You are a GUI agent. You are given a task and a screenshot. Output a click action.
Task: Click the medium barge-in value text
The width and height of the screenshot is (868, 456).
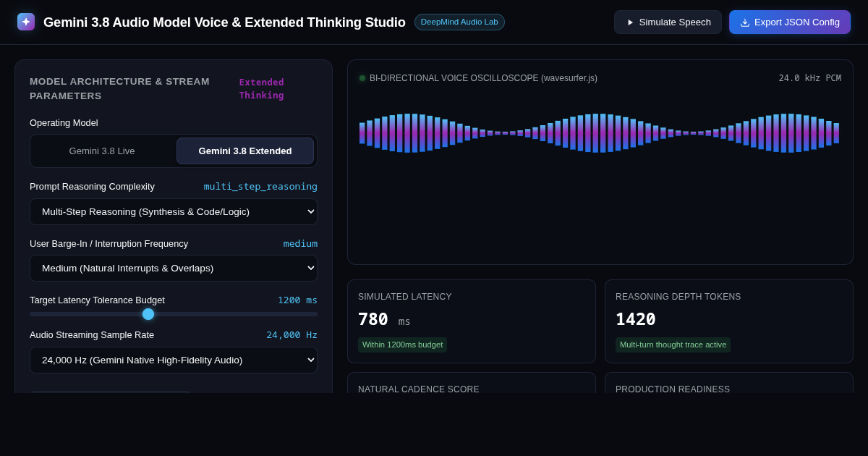(x=300, y=244)
